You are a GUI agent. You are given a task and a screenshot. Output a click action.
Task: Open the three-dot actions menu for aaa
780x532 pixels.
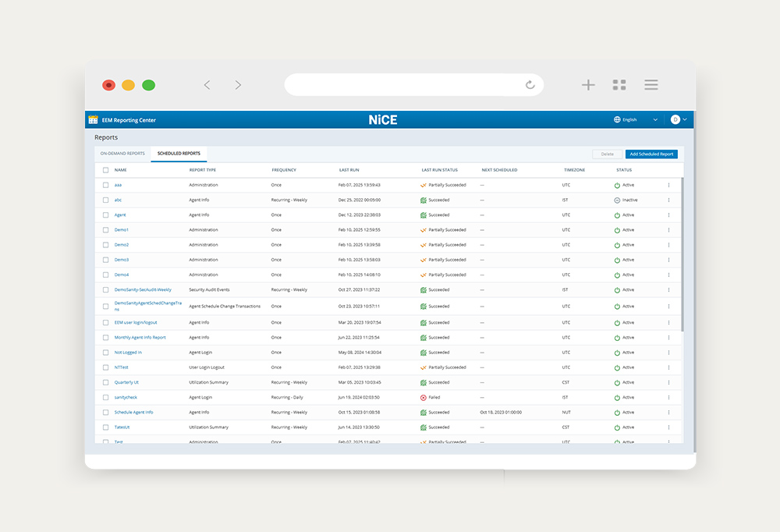click(x=668, y=185)
